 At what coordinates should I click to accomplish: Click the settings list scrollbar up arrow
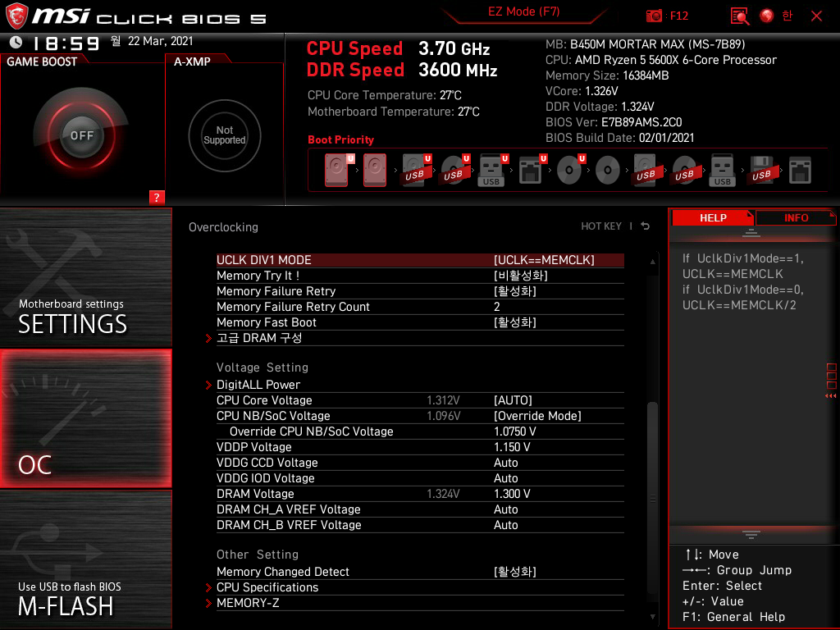point(652,262)
